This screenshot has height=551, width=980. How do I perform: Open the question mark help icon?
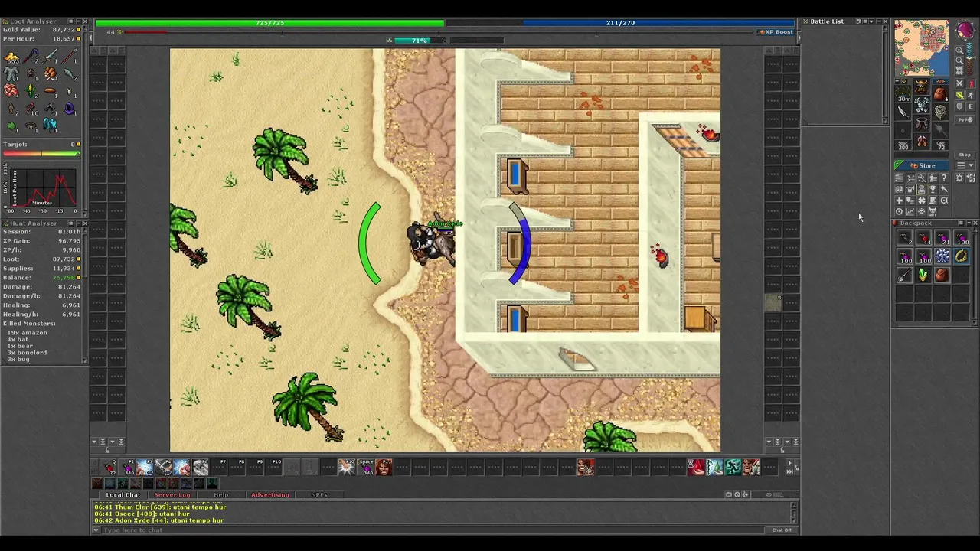(944, 178)
